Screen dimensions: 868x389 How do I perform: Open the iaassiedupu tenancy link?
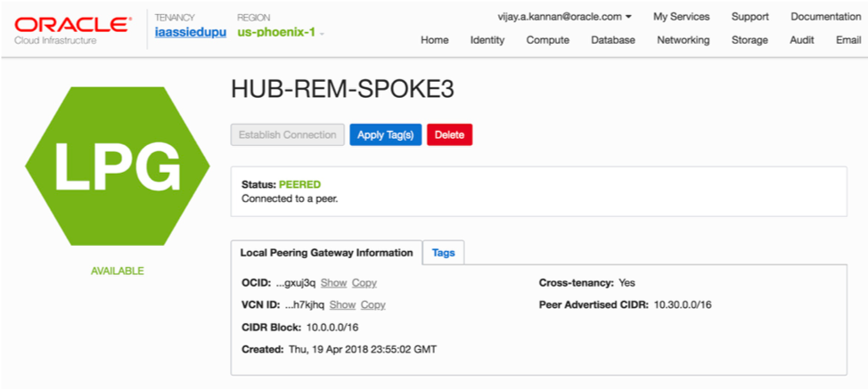click(190, 33)
